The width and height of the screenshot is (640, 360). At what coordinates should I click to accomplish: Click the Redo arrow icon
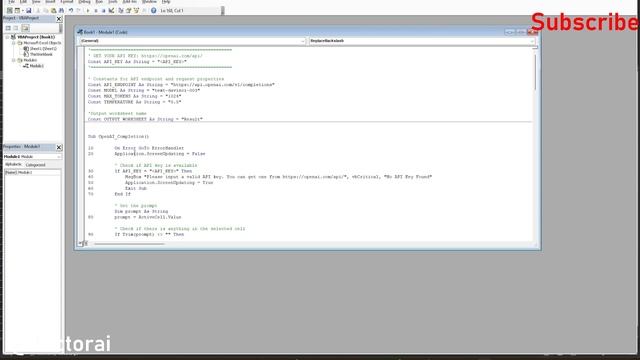(79, 11)
